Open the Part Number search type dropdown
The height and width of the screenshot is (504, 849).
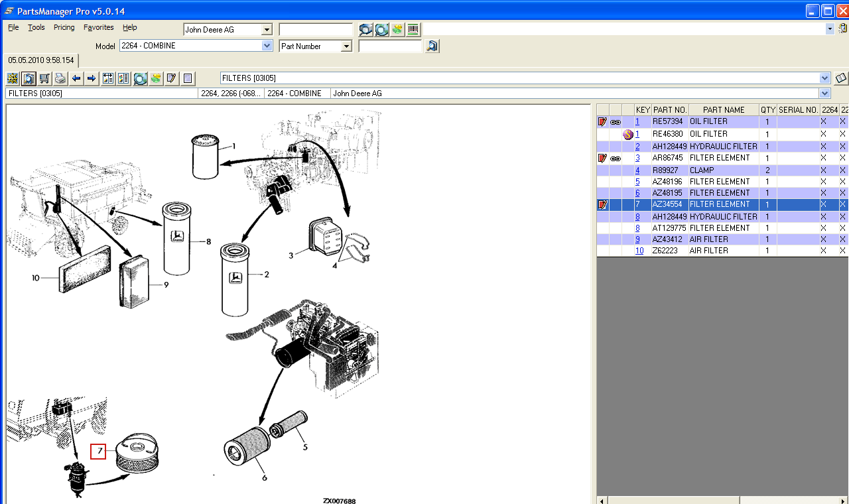point(346,46)
